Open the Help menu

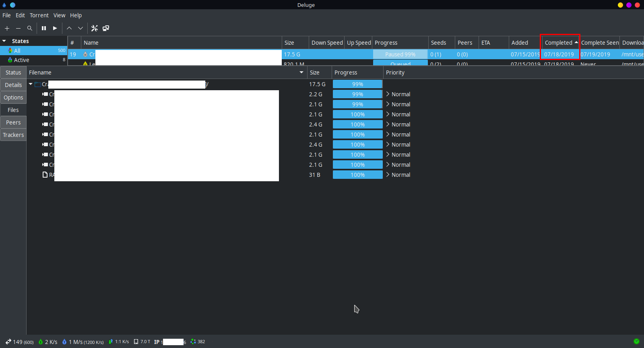point(76,15)
